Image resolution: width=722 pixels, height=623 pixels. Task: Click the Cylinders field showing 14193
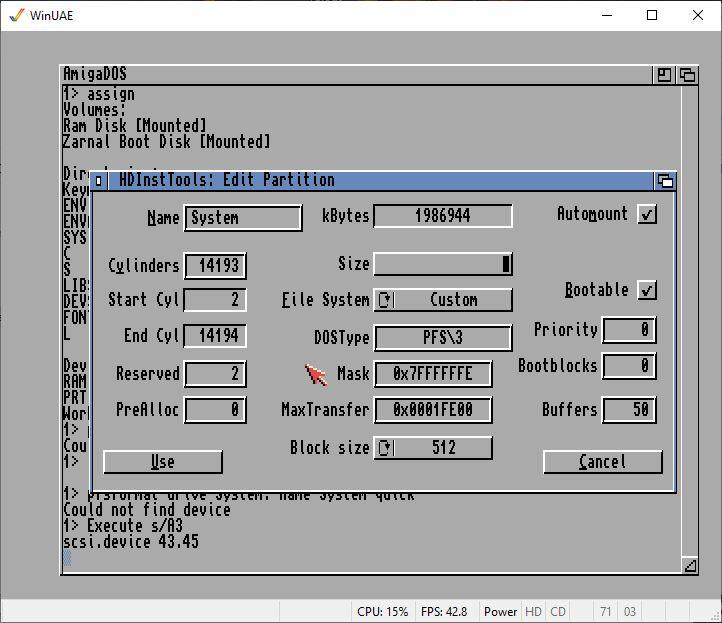[x=215, y=266]
